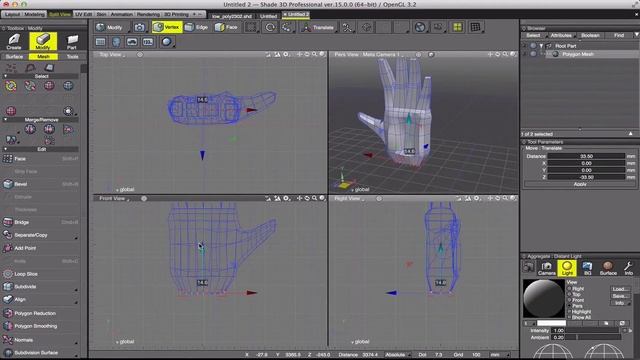Click the Save... button
Image resolution: width=640 pixels, height=360 pixels.
pyautogui.click(x=620, y=296)
